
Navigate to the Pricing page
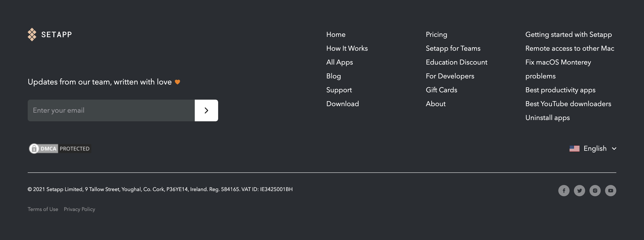click(x=436, y=34)
